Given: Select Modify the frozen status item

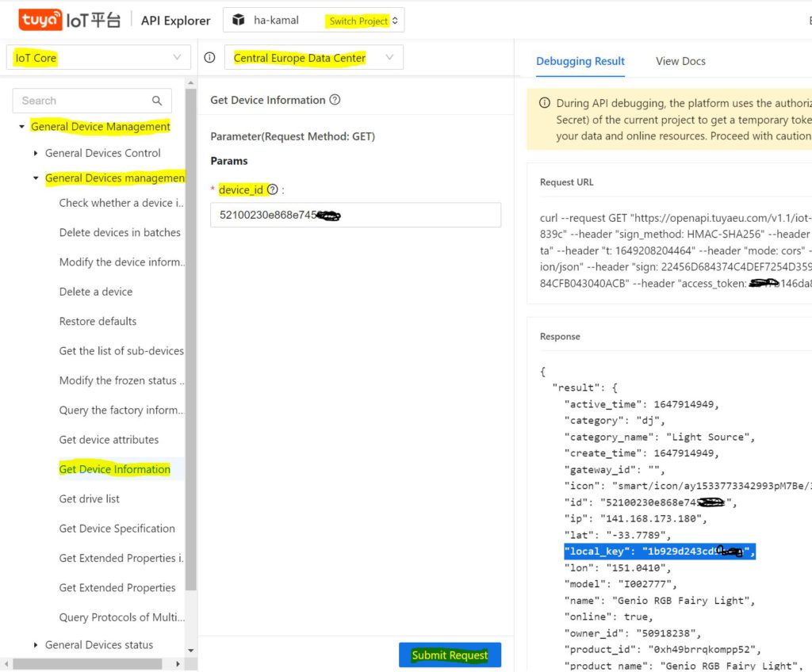Looking at the screenshot, I should (121, 380).
